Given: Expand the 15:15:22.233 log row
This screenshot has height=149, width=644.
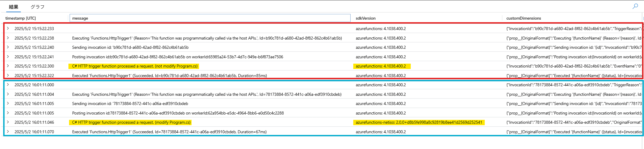Looking at the screenshot, I should pyautogui.click(x=8, y=29).
